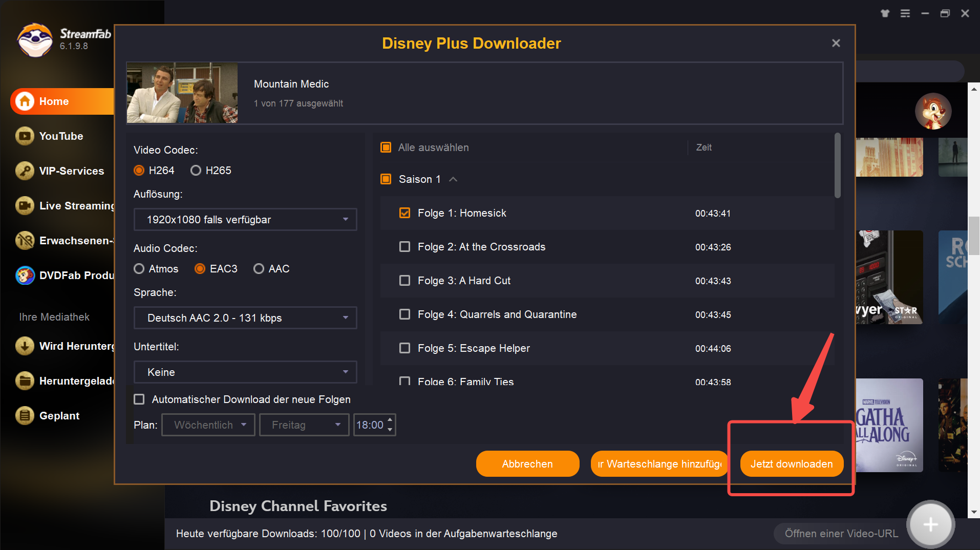Image resolution: width=980 pixels, height=550 pixels.
Task: Click the Mountain Medic thumbnail
Action: [182, 93]
